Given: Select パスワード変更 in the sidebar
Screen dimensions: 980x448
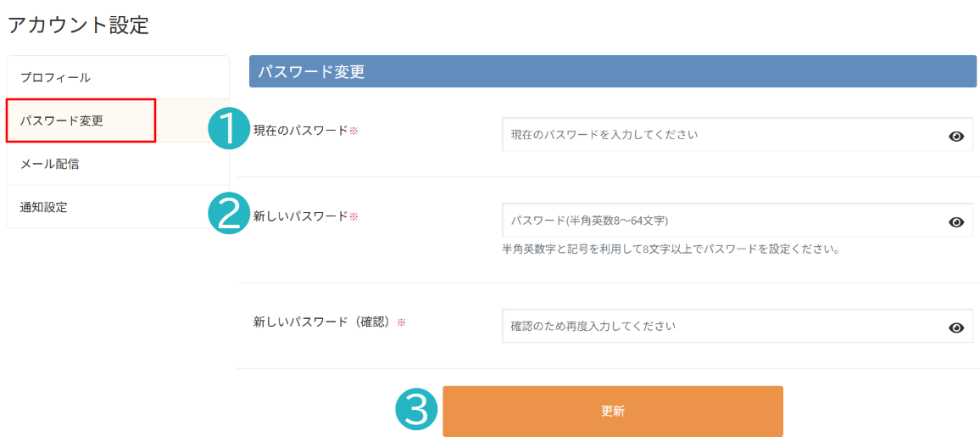Looking at the screenshot, I should 81,120.
